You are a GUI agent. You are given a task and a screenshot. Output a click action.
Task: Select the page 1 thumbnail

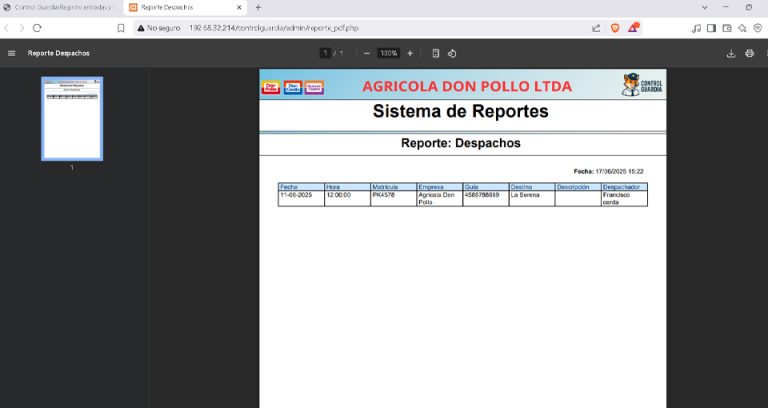(72, 119)
